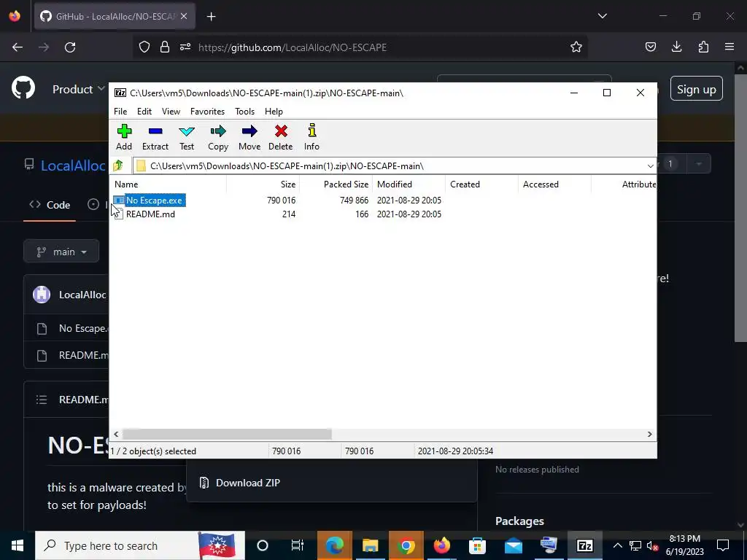Open Firefox downloads icon
Screen dimensions: 747x560
pos(676,47)
